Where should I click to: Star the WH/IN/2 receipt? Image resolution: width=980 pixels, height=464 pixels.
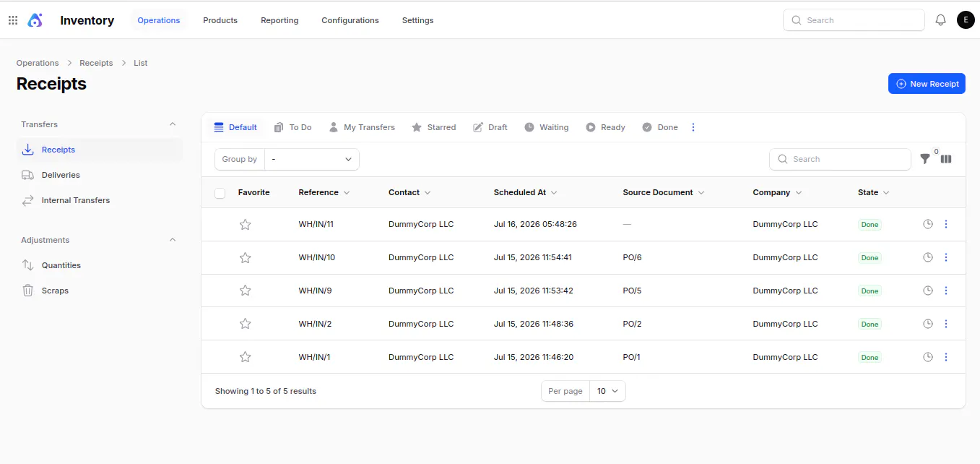pos(246,325)
